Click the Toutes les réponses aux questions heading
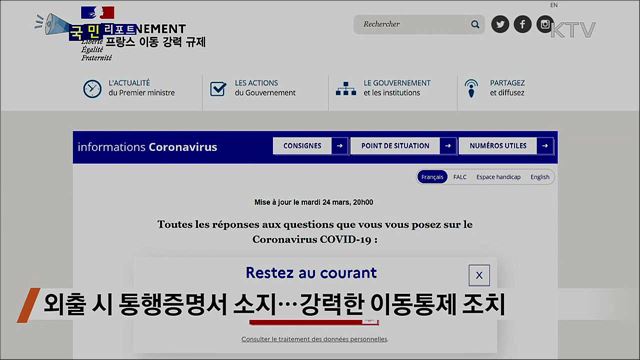The width and height of the screenshot is (640, 360). point(315,232)
